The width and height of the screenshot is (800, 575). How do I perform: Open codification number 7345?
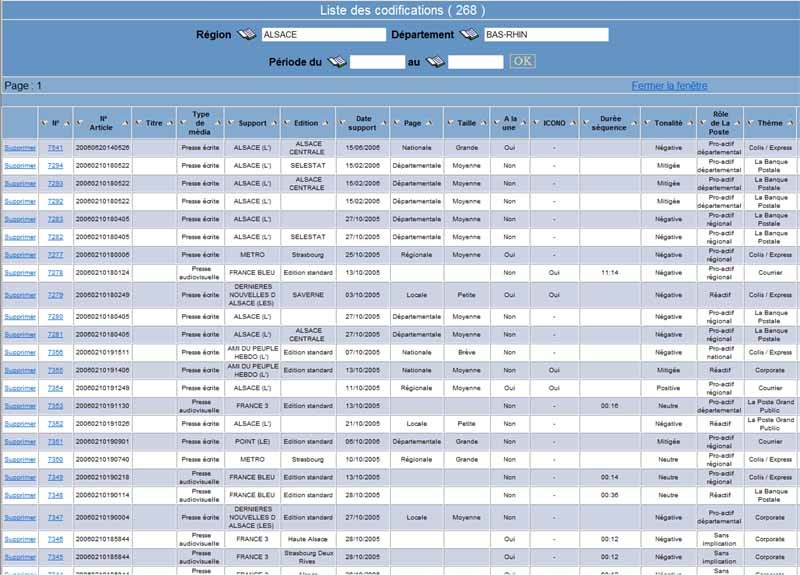click(x=55, y=557)
